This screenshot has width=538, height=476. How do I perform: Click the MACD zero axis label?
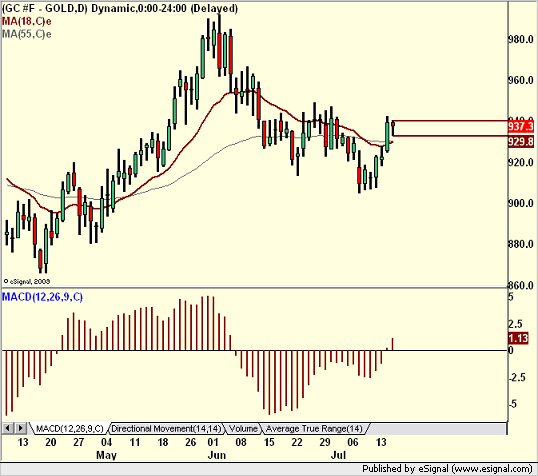click(511, 350)
